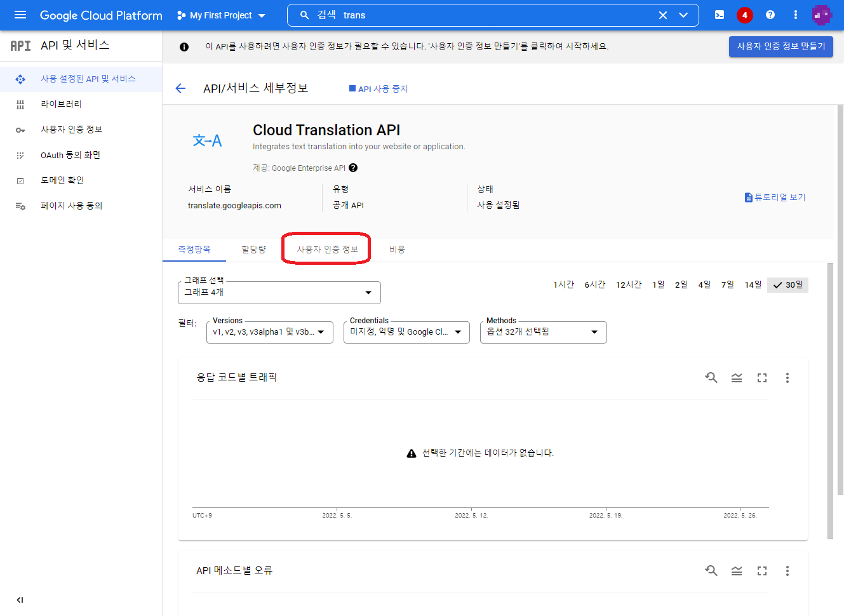Viewport: 844px width, 616px height.
Task: Switch to the 사용자 인증 정보 tab
Action: click(x=327, y=250)
